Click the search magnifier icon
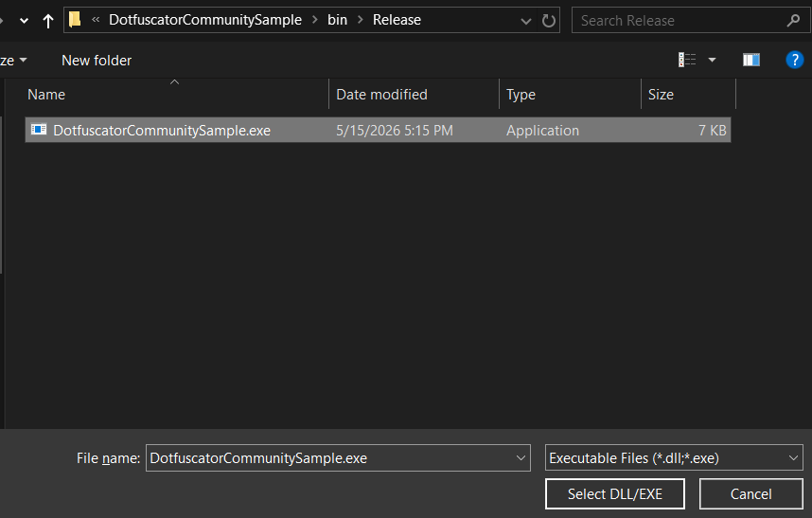The height and width of the screenshot is (518, 812). click(x=793, y=21)
